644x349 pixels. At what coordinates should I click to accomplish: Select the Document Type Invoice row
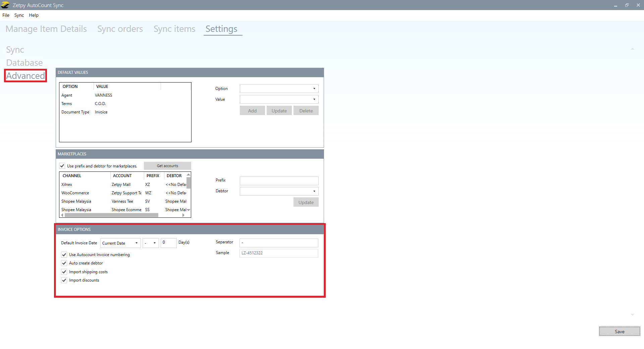click(x=125, y=112)
